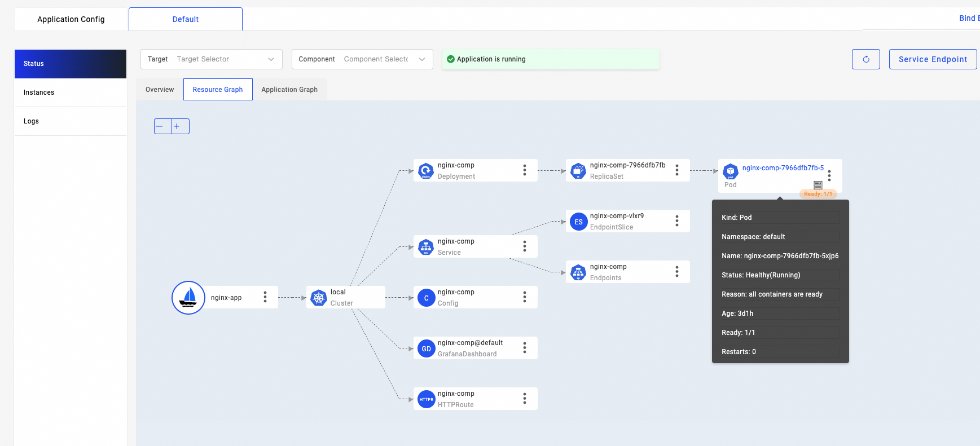The height and width of the screenshot is (446, 980).
Task: Open the nginx-comp-7966dfb7fb-5 pod link
Action: pos(783,168)
